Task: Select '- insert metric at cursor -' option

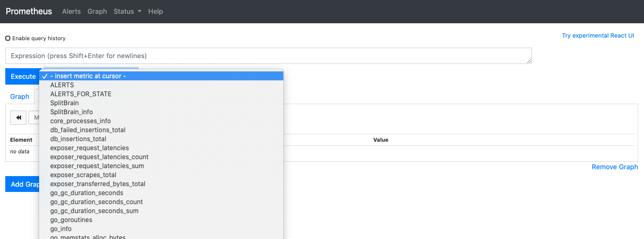Action: pos(161,76)
